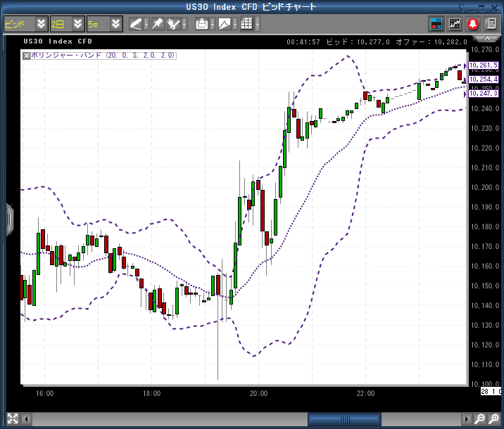The width and height of the screenshot is (504, 429).
Task: Click the scrollbar left arrow
Action: tap(27, 419)
